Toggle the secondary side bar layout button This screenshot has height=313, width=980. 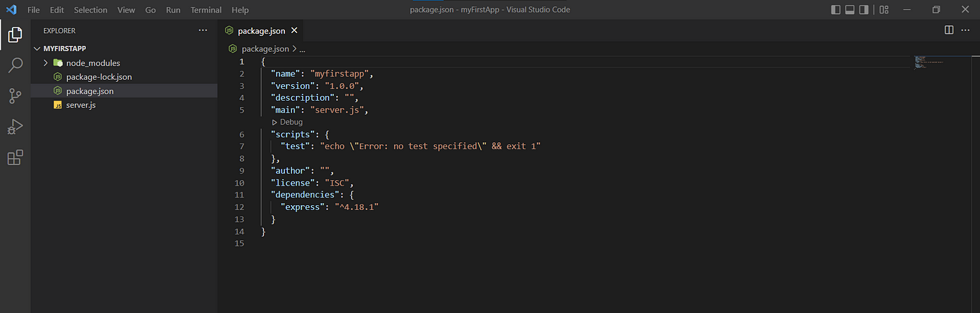tap(864, 10)
